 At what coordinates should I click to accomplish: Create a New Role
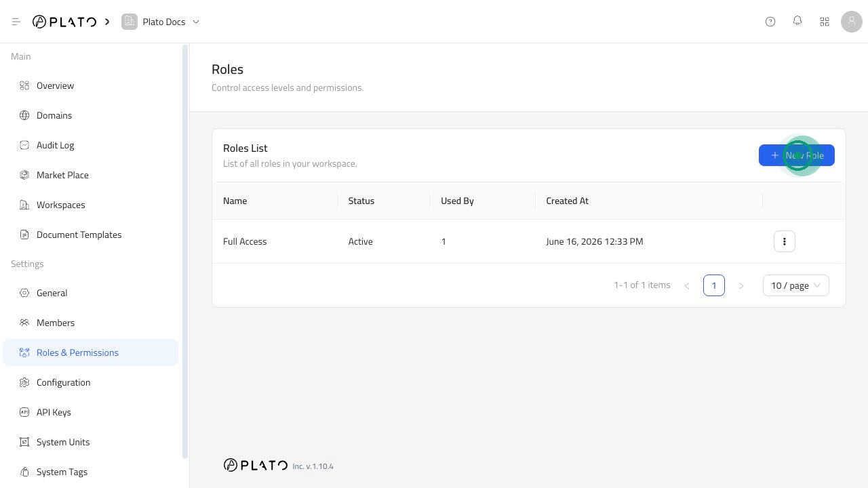[x=797, y=155]
